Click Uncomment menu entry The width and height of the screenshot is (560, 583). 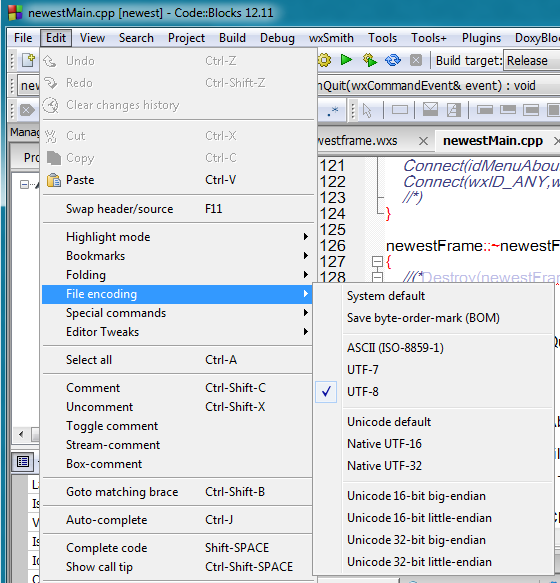[x=177, y=407]
